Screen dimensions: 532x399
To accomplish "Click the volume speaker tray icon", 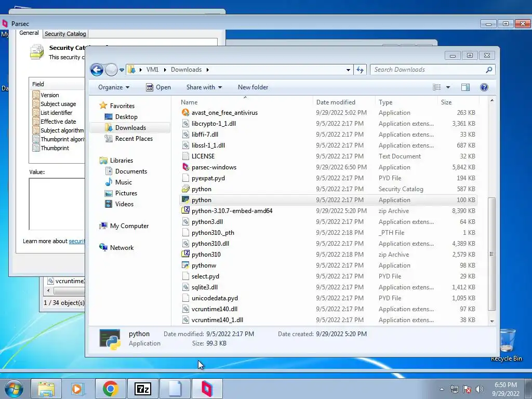I will tap(480, 389).
